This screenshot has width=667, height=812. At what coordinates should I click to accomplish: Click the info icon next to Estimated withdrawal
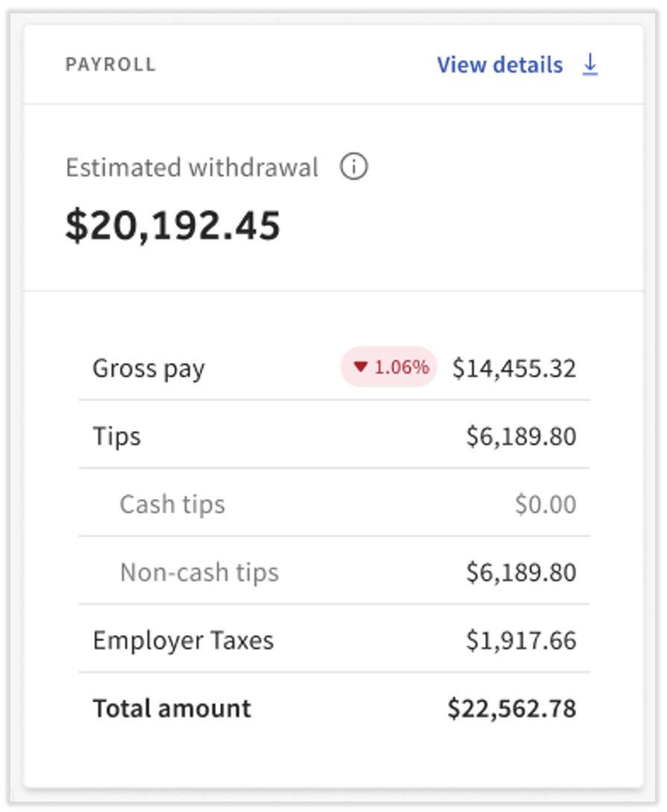354,168
